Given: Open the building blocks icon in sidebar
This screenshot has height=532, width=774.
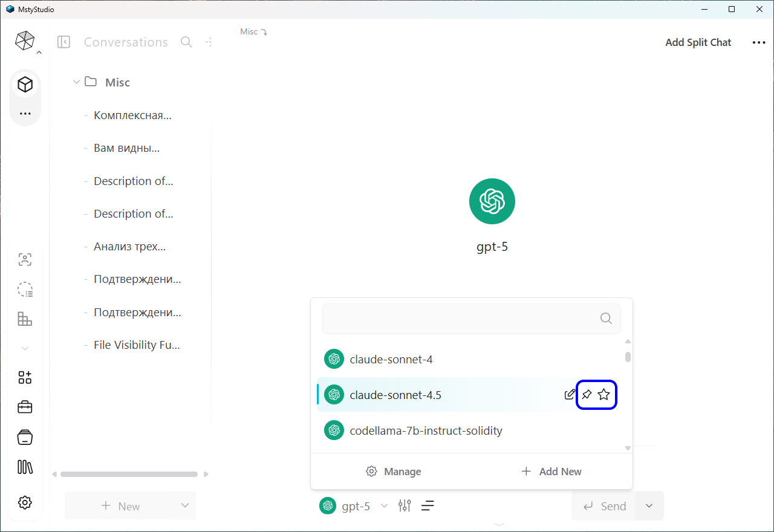Looking at the screenshot, I should pos(25,319).
